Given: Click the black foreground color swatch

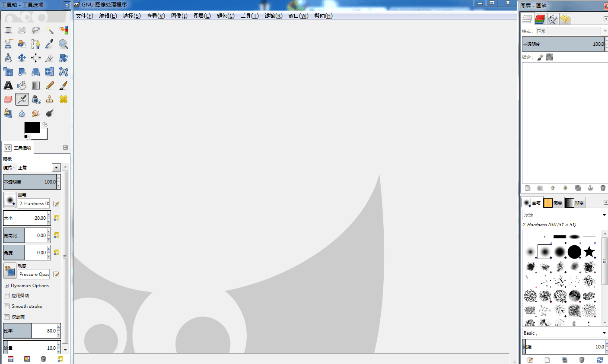Looking at the screenshot, I should point(32,127).
